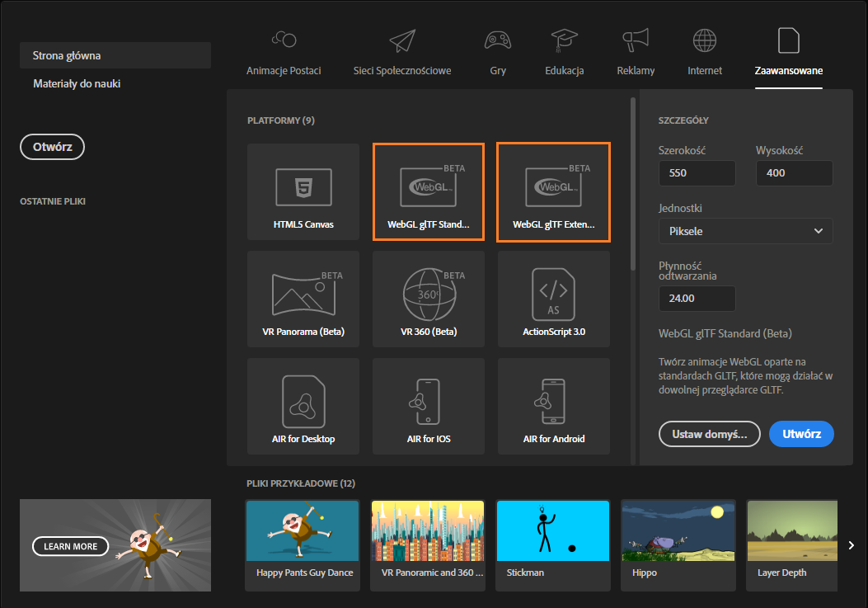868x608 pixels.
Task: Pick WebGL glTF Extended platform icon
Action: (x=553, y=191)
